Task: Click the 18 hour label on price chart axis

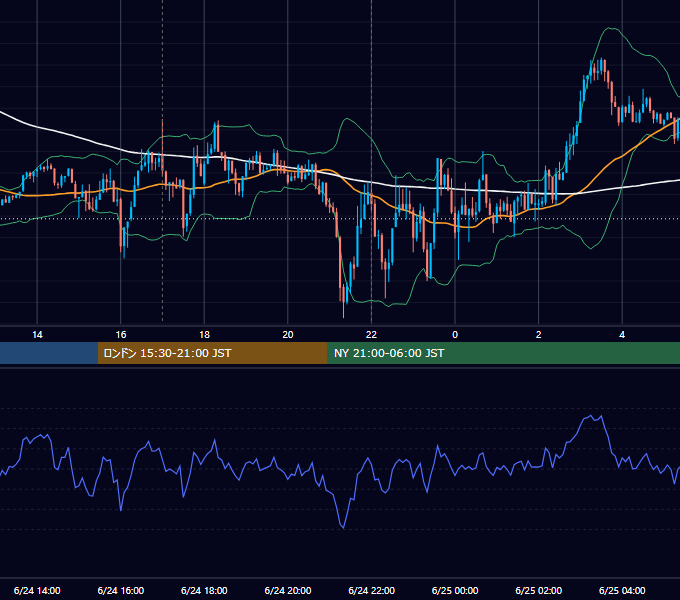Action: pos(204,335)
